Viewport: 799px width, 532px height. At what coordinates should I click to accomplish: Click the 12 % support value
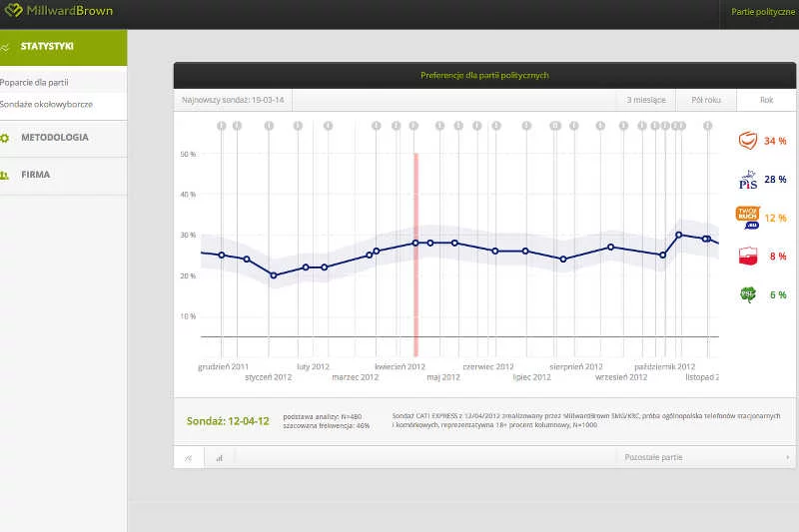775,219
